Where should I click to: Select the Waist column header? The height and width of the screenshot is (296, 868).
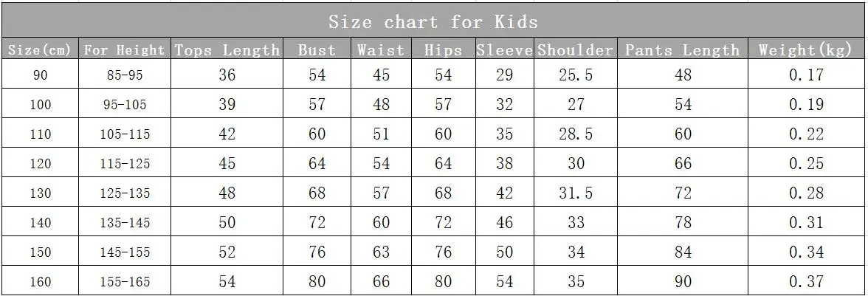coord(381,49)
